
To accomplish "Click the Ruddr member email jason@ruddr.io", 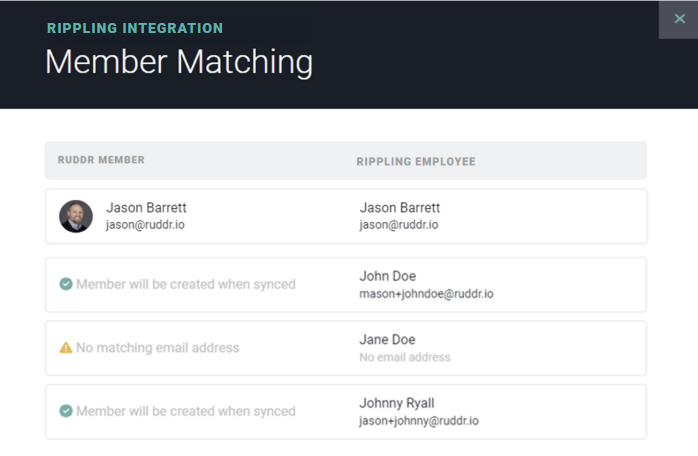I will [x=145, y=224].
